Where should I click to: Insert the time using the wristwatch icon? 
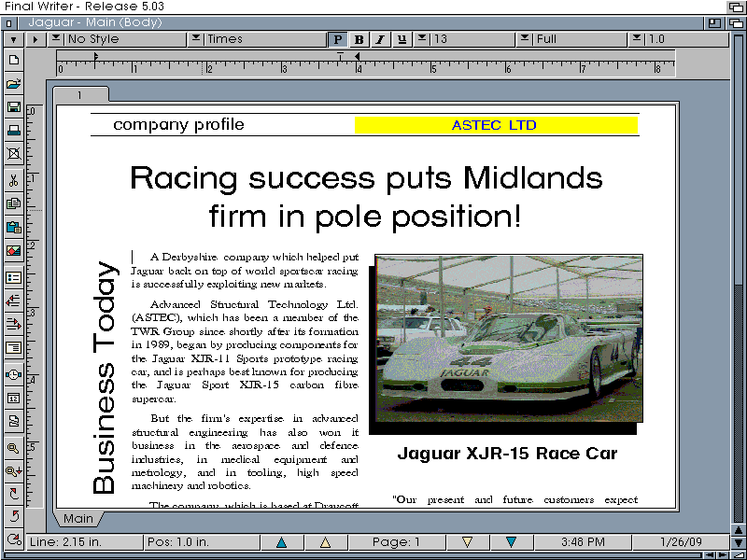coord(13,375)
